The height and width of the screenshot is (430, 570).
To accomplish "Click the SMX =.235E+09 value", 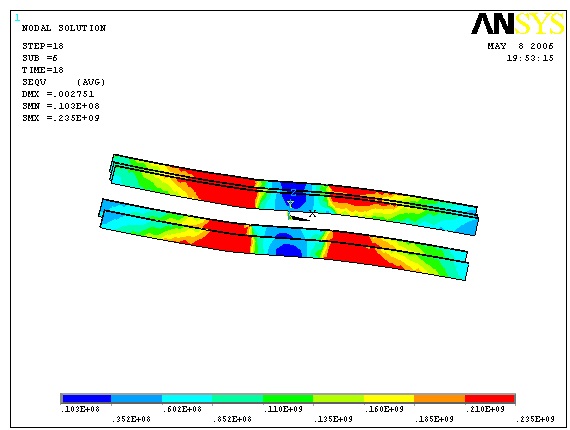I will pyautogui.click(x=61, y=118).
